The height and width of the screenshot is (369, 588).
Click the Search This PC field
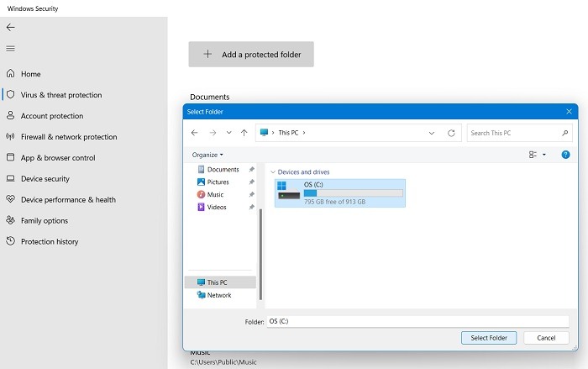point(519,133)
